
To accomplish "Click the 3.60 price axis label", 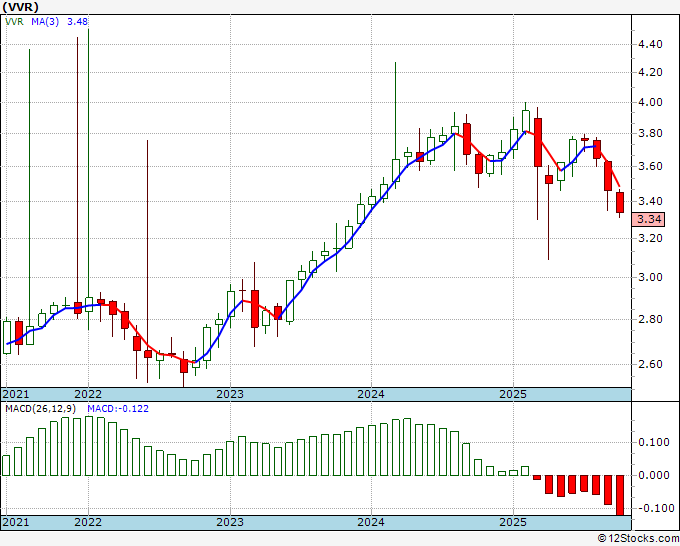I will click(651, 167).
